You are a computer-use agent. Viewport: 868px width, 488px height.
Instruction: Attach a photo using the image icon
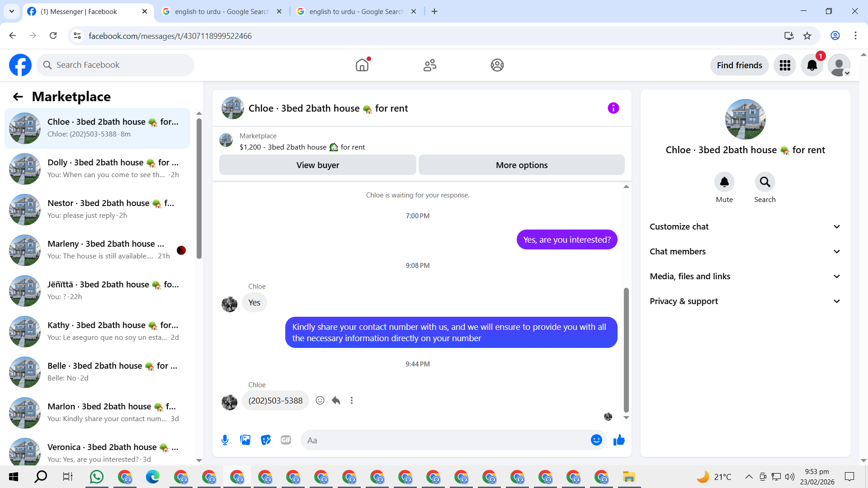click(x=245, y=440)
